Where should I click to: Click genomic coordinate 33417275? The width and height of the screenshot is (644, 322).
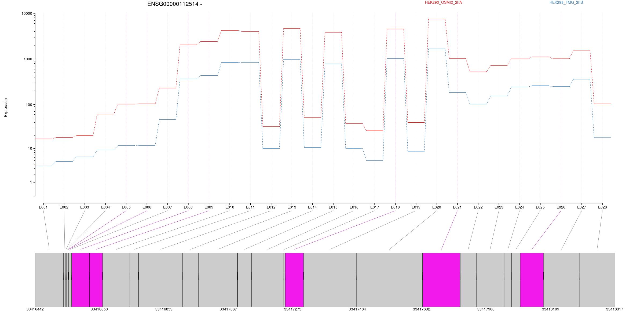(x=293, y=309)
